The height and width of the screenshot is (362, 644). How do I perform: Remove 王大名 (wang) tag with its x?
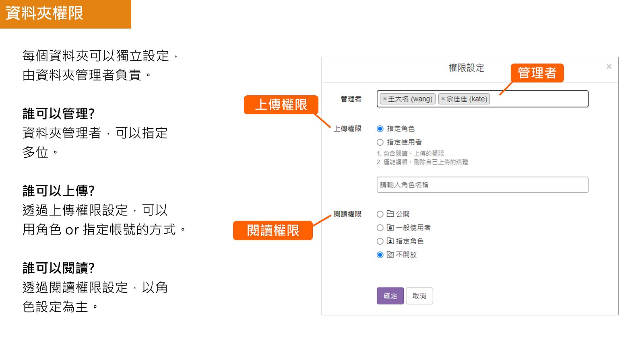pos(385,99)
